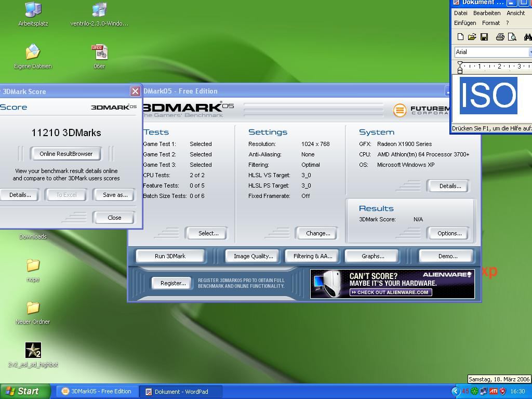Click the ISO image in WordPad document

488,96
